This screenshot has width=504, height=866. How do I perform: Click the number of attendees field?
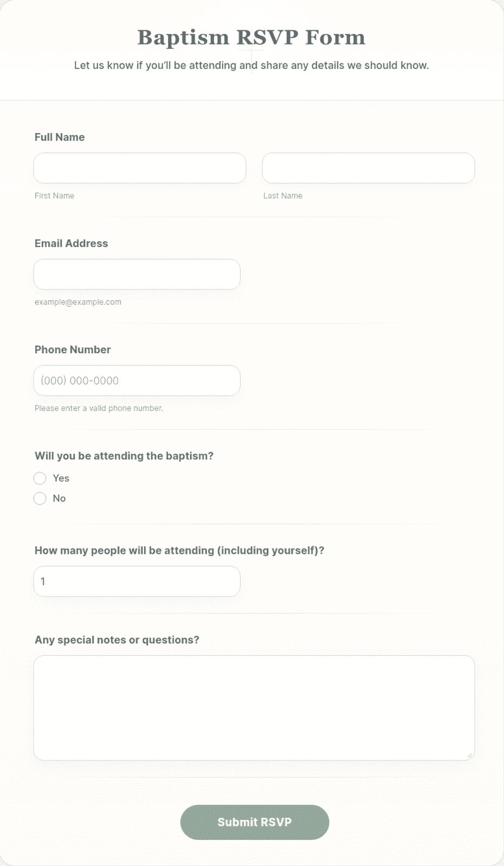[137, 581]
